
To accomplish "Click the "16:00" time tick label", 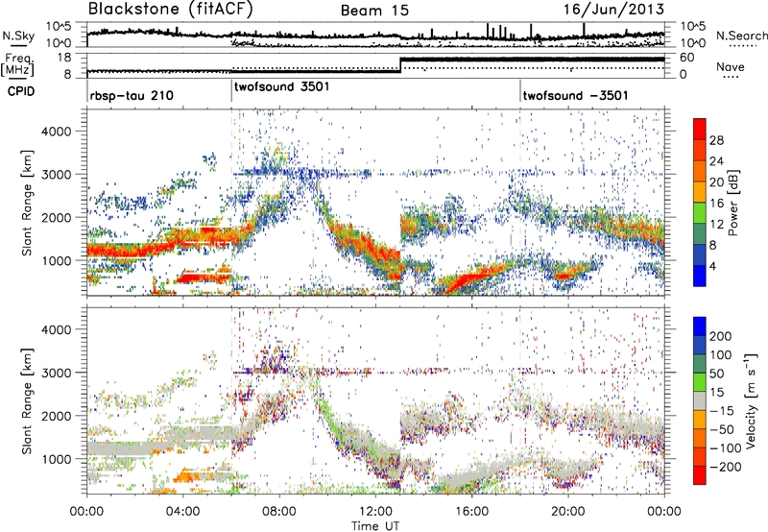I will [471, 512].
